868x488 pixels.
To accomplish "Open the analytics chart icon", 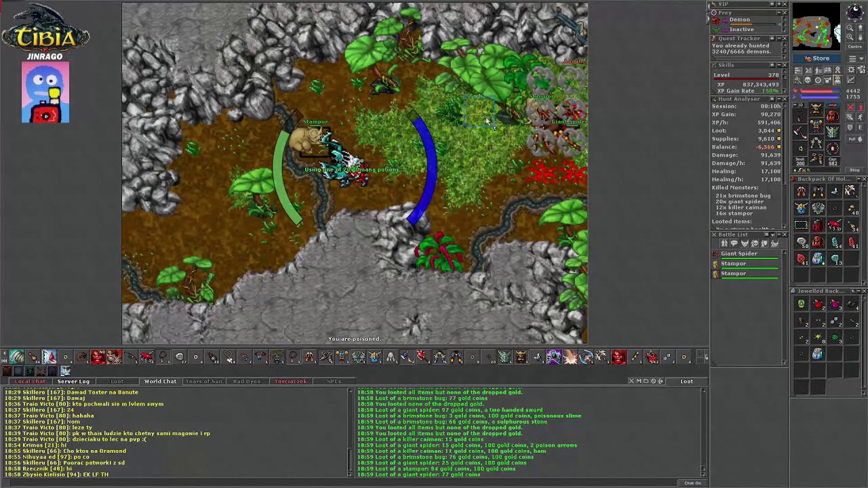I will 851,79.
